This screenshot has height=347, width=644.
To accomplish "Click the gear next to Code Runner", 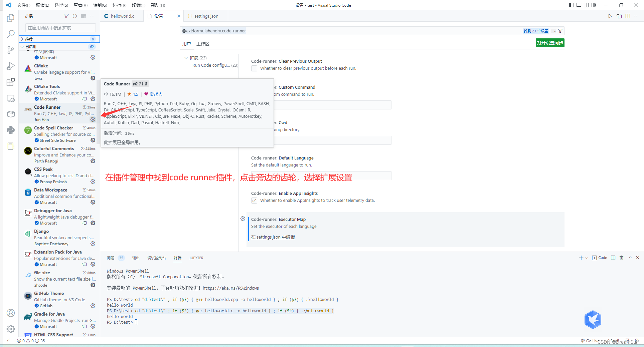I will pyautogui.click(x=93, y=119).
